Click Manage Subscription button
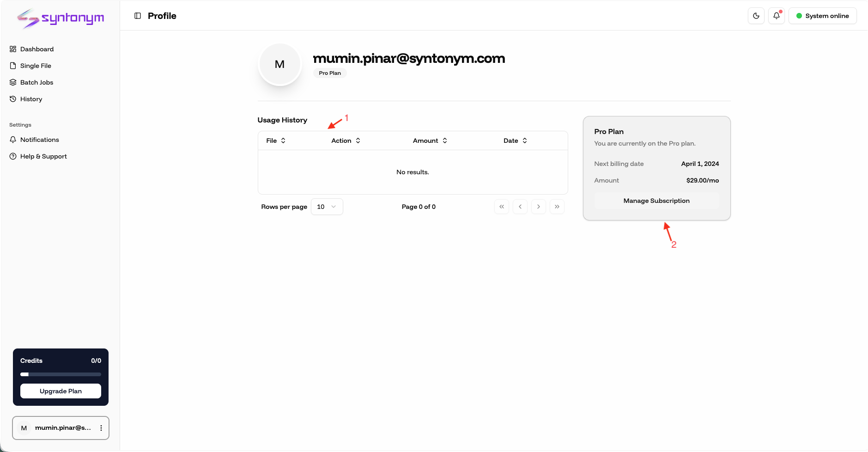The width and height of the screenshot is (868, 452). (x=656, y=201)
